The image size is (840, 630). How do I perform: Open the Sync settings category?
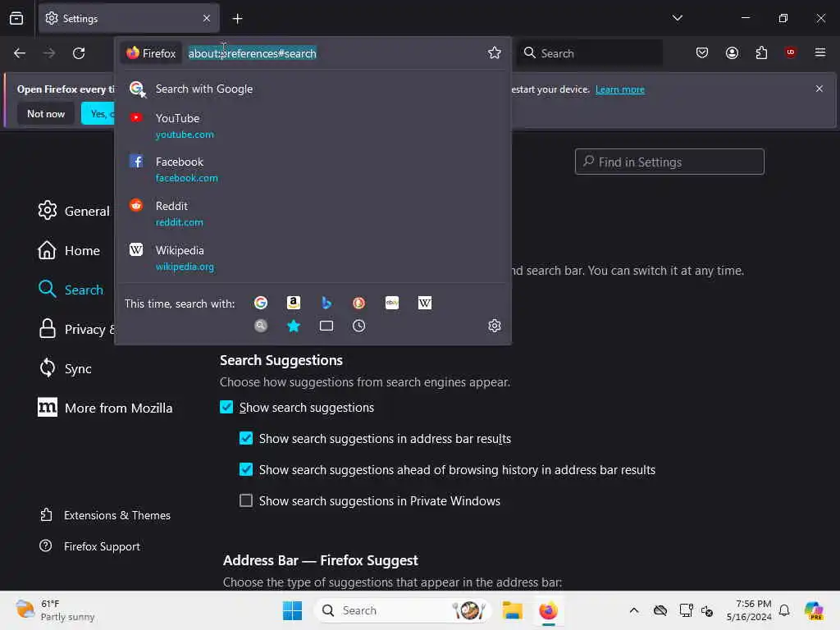tap(65, 368)
